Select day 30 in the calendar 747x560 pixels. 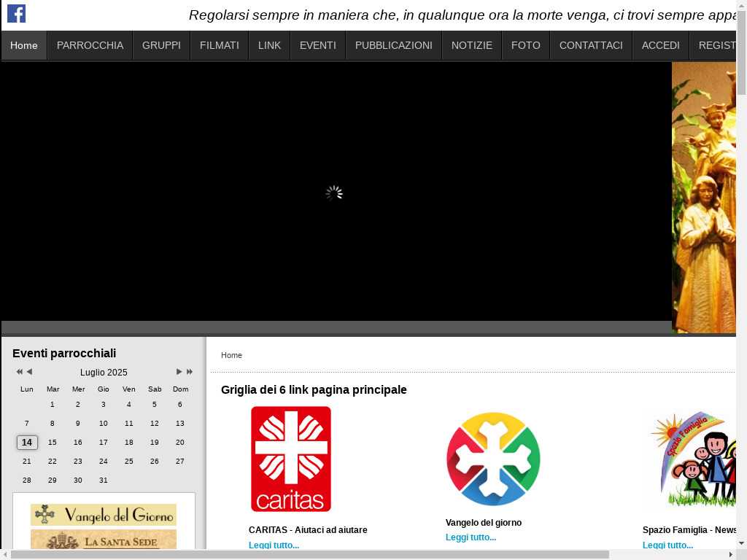(x=77, y=481)
